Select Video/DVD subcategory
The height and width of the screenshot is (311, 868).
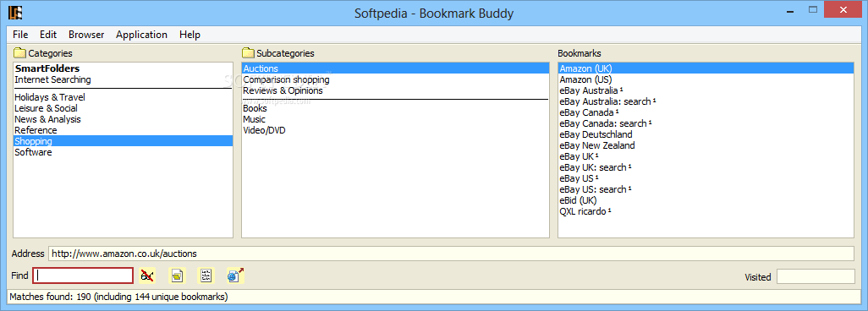395,131
